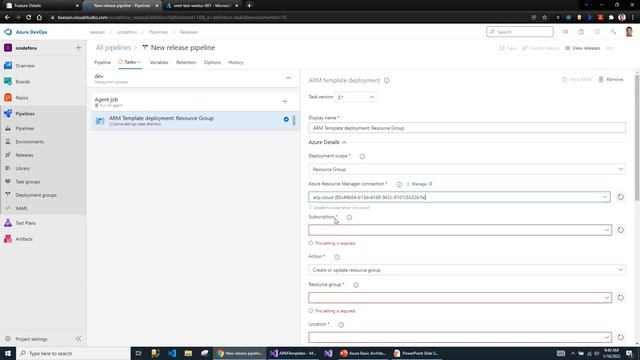Toggle the checkmark on ARM Template deployment task
The height and width of the screenshot is (360, 640).
[286, 120]
